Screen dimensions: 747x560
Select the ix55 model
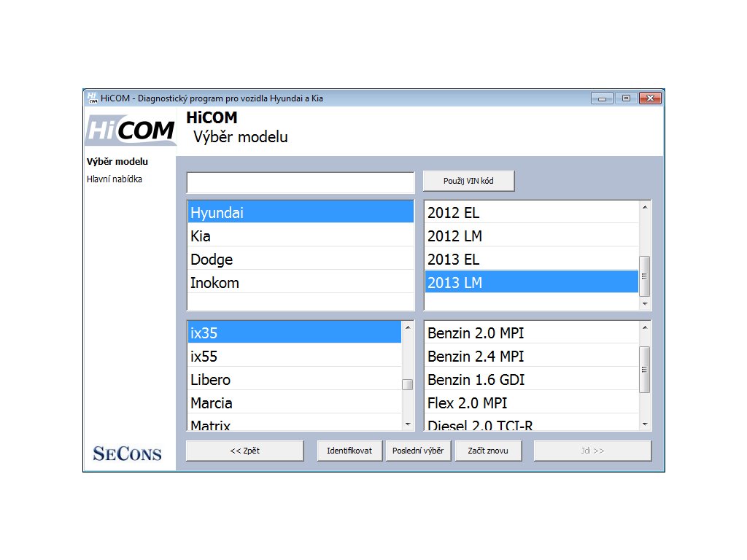click(x=295, y=356)
